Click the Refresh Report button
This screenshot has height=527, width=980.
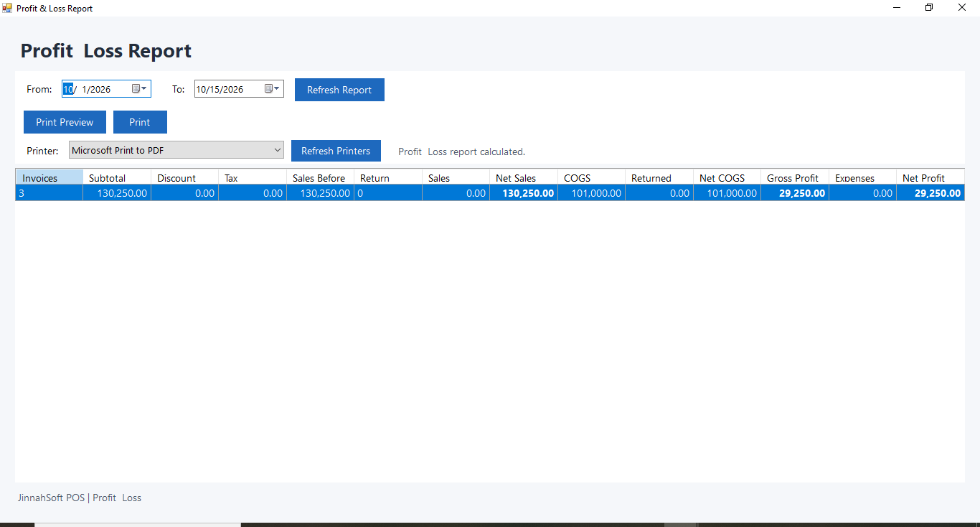point(339,90)
